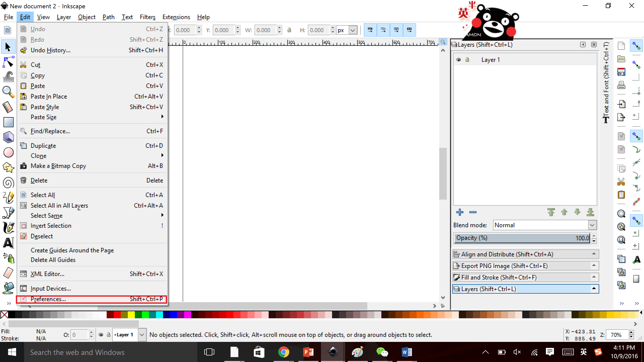Select the Eraser tool
Image resolution: width=644 pixels, height=362 pixels.
click(x=8, y=273)
